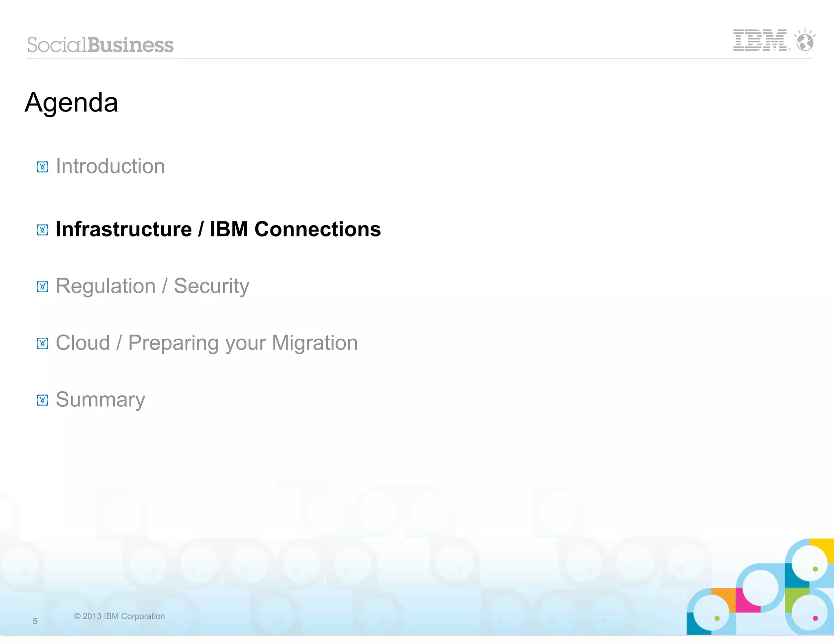834x644 pixels.
Task: Click the SocialBusiness logo text
Action: pyautogui.click(x=100, y=45)
